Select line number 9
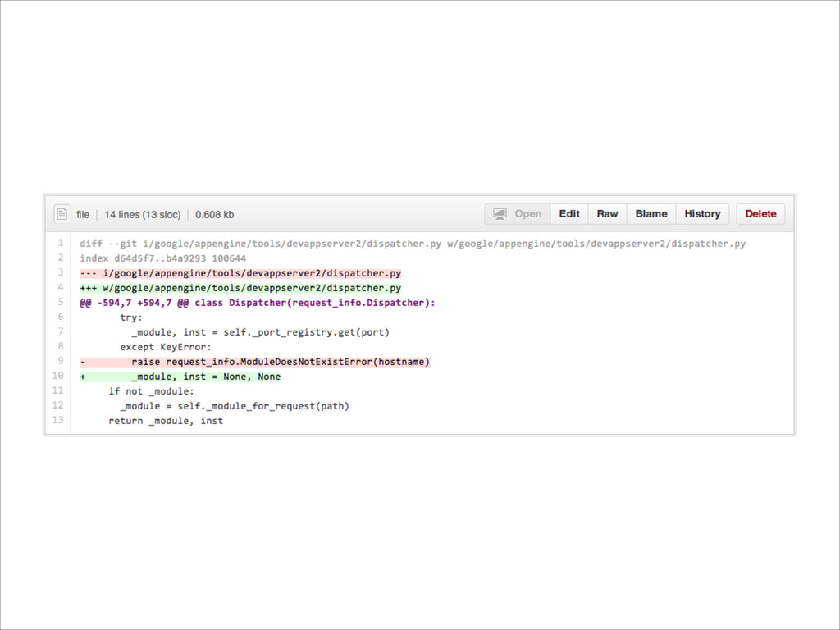The image size is (840, 630). click(61, 361)
